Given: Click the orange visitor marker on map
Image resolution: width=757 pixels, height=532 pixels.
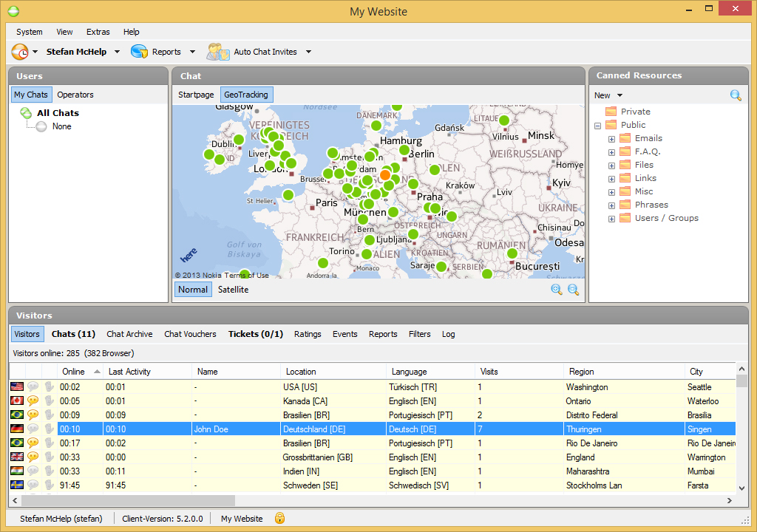Looking at the screenshot, I should point(385,175).
